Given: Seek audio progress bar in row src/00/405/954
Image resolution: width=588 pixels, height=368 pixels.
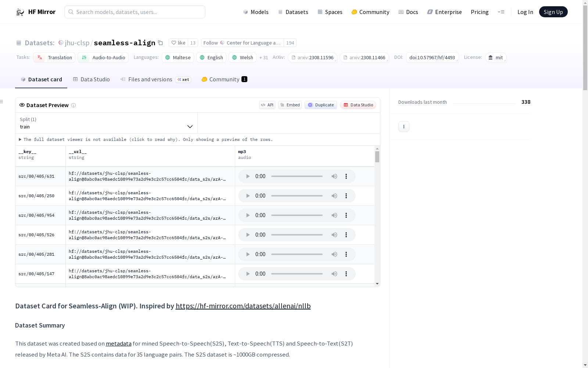Looking at the screenshot, I should pos(297,215).
